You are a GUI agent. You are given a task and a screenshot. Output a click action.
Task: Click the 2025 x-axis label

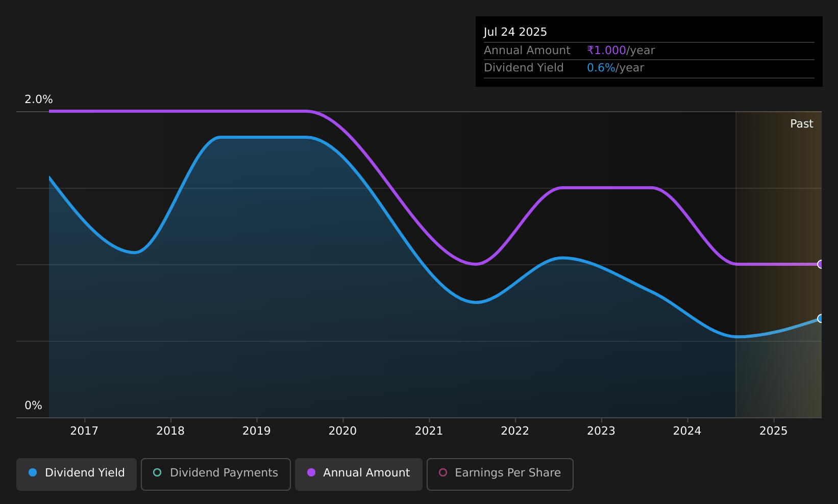pos(774,431)
